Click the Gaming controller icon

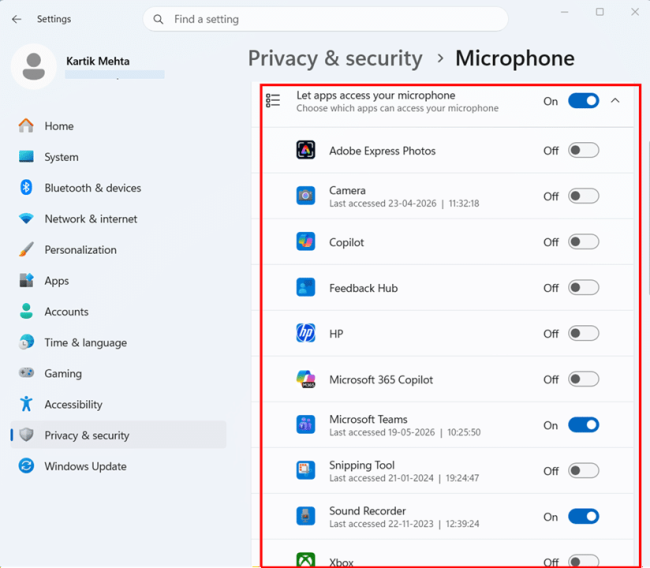[x=26, y=373]
